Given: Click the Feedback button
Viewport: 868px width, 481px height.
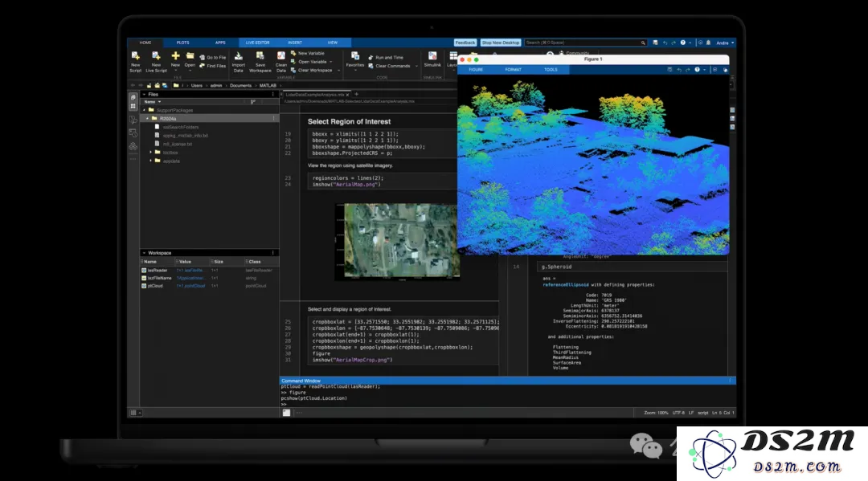Looking at the screenshot, I should click(x=465, y=43).
